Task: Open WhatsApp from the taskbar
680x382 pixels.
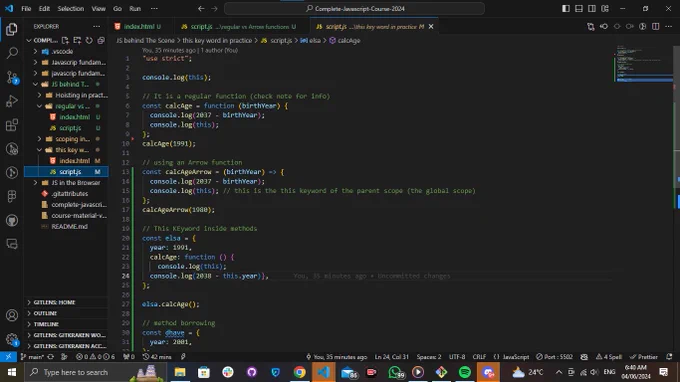Action: tap(395, 372)
